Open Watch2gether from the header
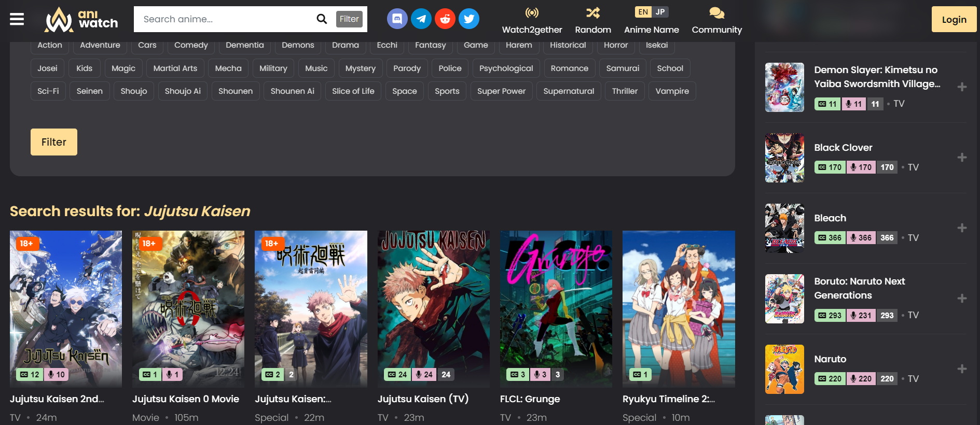The width and height of the screenshot is (980, 425). click(x=532, y=20)
